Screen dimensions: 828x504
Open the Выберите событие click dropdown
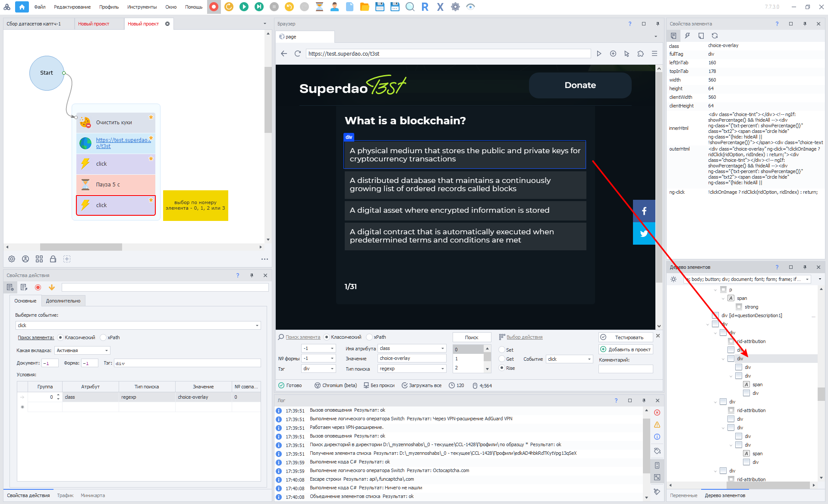pos(139,325)
